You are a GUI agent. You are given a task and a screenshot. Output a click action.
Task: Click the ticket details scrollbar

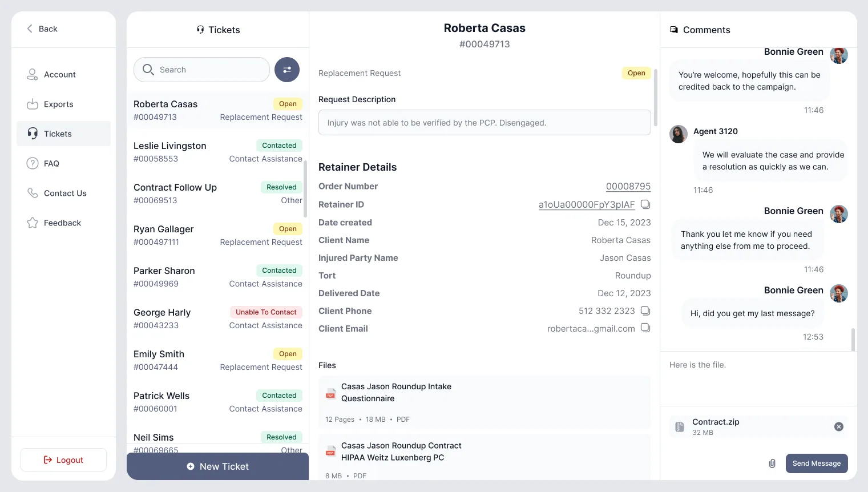tap(656, 98)
